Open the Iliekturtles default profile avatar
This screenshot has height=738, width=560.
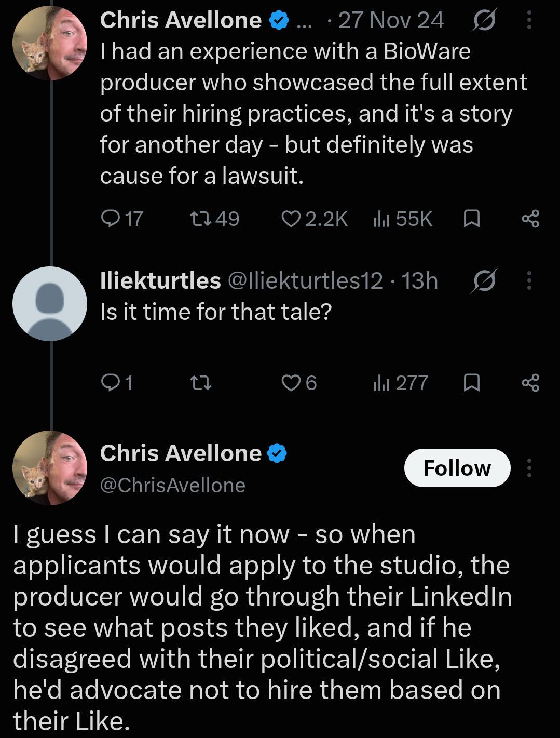click(x=50, y=304)
